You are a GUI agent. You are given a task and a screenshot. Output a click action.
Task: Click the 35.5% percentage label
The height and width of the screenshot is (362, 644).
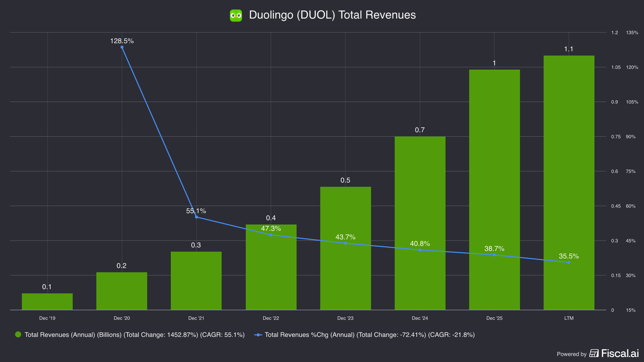(x=569, y=256)
